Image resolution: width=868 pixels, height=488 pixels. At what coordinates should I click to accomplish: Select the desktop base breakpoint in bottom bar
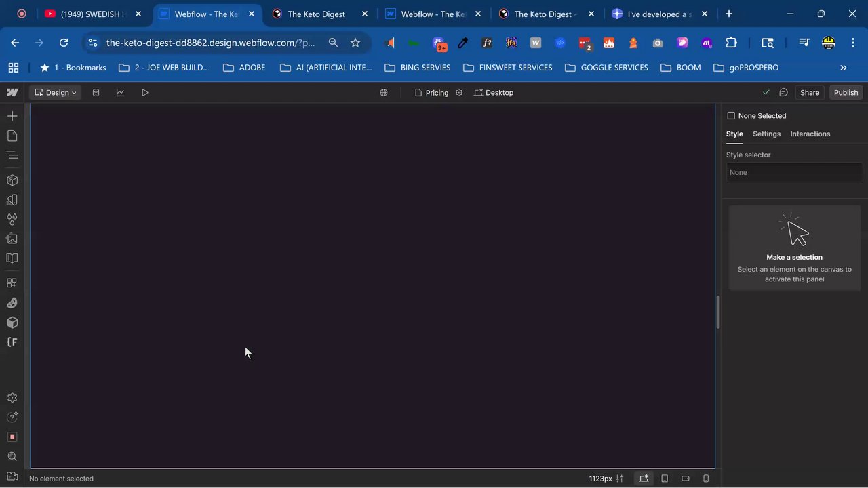(x=644, y=479)
